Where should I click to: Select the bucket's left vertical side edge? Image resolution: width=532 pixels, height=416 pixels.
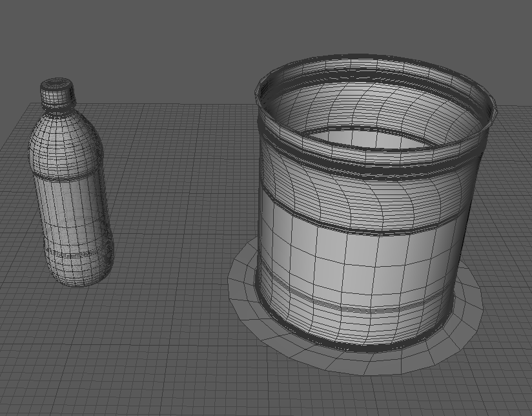coord(261,213)
